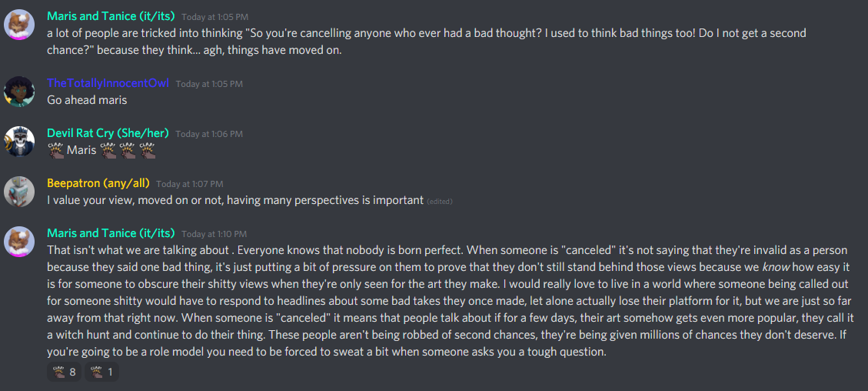The height and width of the screenshot is (391, 868).
Task: Click Devil Rat Cry's skeleton avatar
Action: 19,141
